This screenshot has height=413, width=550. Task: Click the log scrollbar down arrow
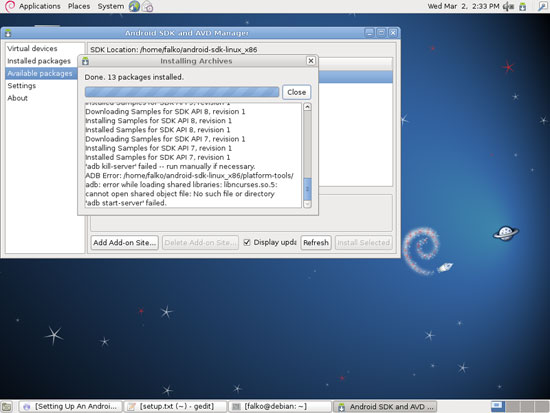307,204
